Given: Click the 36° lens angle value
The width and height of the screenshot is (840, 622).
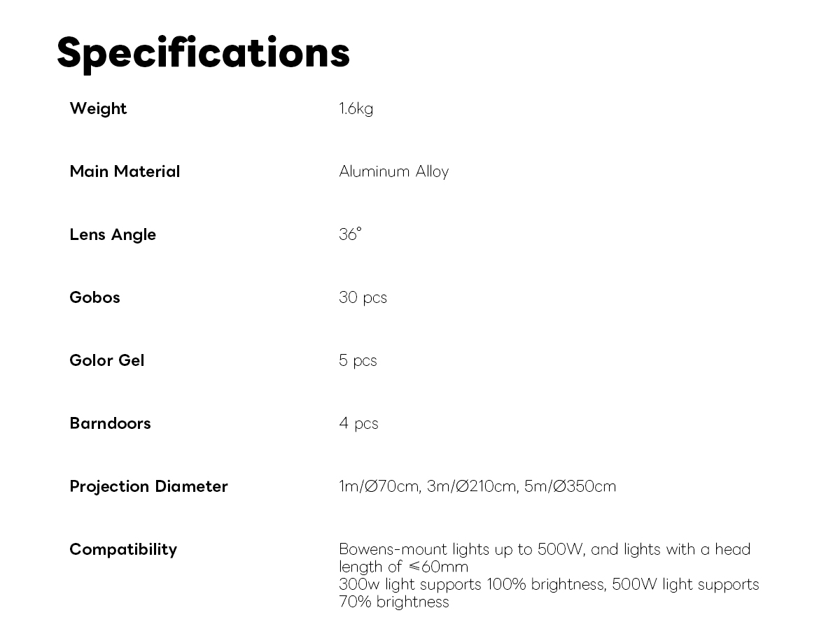Looking at the screenshot, I should tap(350, 234).
